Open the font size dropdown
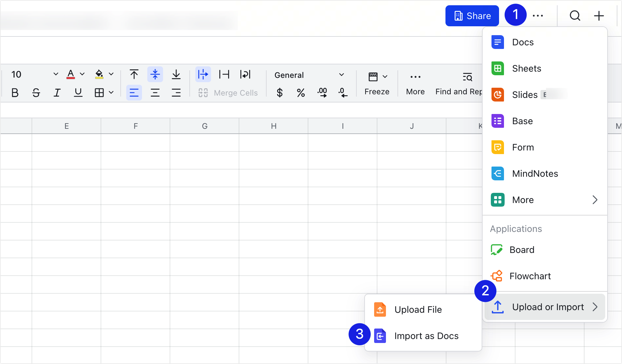622x364 pixels. click(55, 74)
